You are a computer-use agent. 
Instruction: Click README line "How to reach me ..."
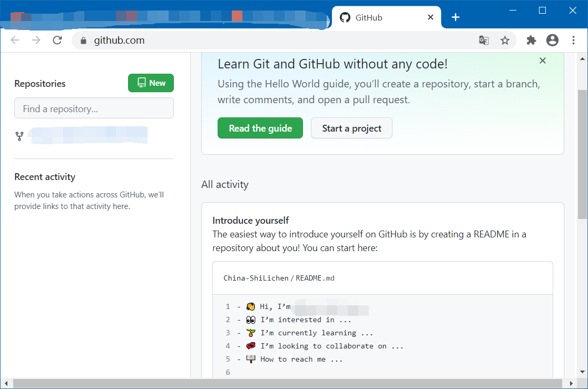point(301,359)
